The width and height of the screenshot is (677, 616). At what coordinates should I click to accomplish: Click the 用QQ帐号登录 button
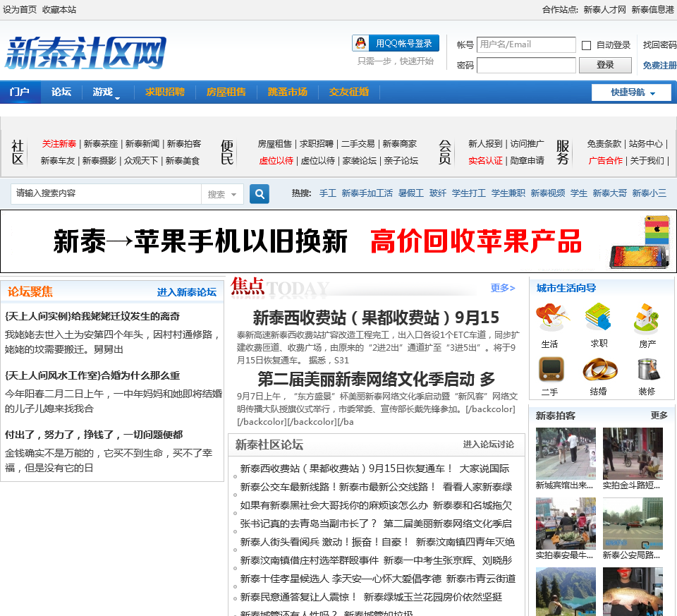(396, 43)
